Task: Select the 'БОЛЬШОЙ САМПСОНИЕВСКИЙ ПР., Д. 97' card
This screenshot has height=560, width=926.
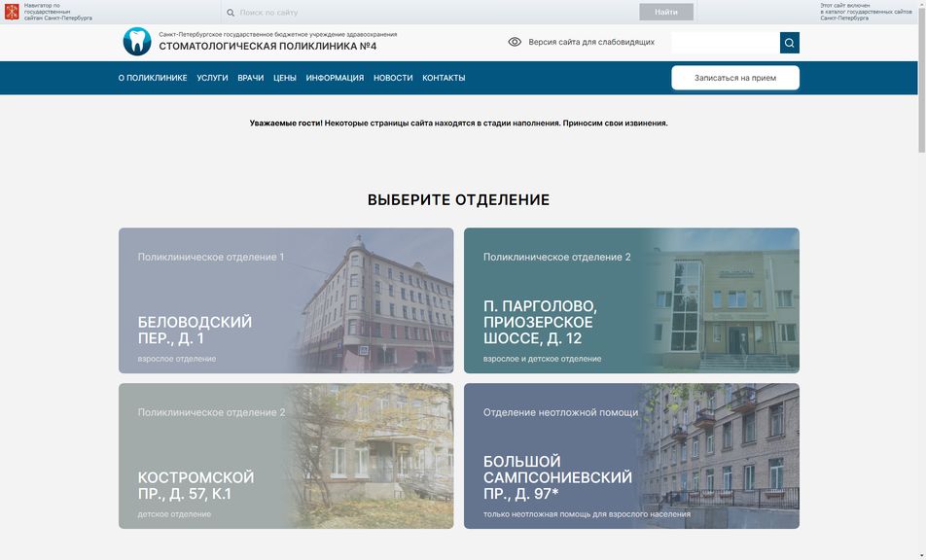Action: tap(631, 456)
